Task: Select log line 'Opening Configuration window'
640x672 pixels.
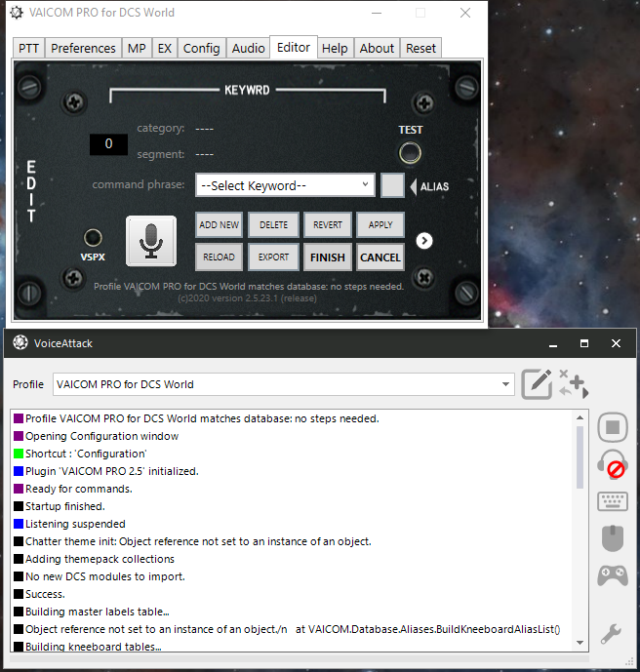Action: pyautogui.click(x=102, y=436)
